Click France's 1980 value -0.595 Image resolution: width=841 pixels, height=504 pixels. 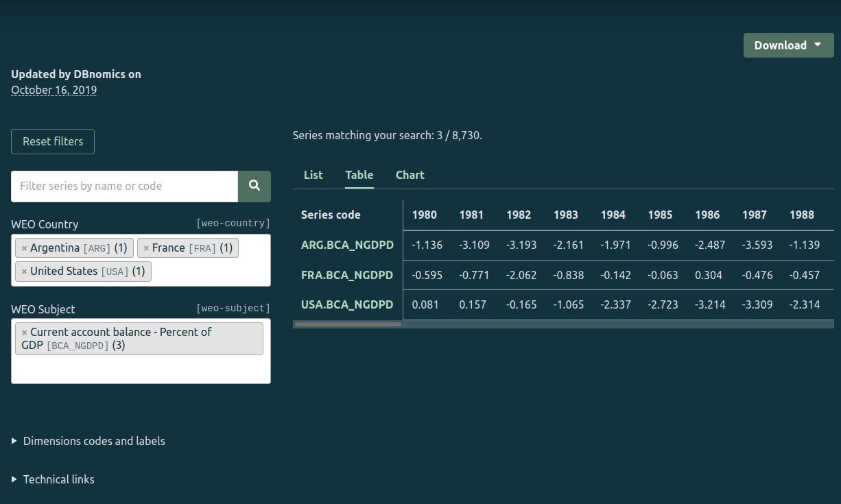coord(427,275)
